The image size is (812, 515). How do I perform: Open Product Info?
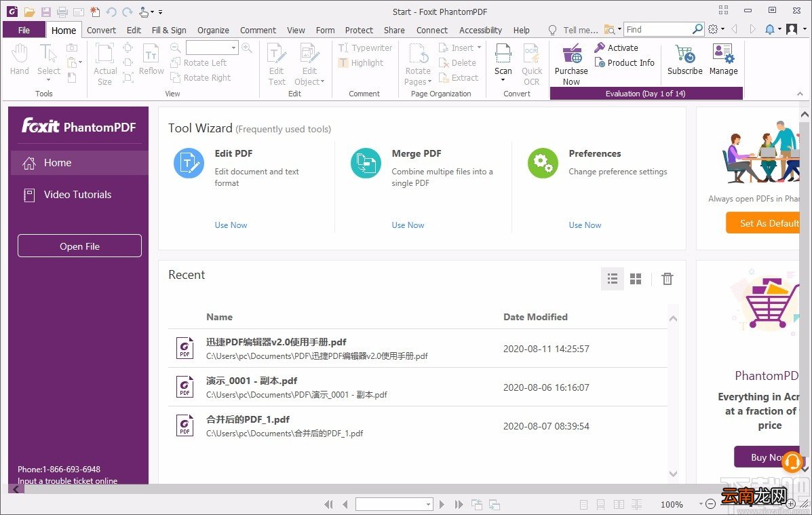pyautogui.click(x=625, y=62)
